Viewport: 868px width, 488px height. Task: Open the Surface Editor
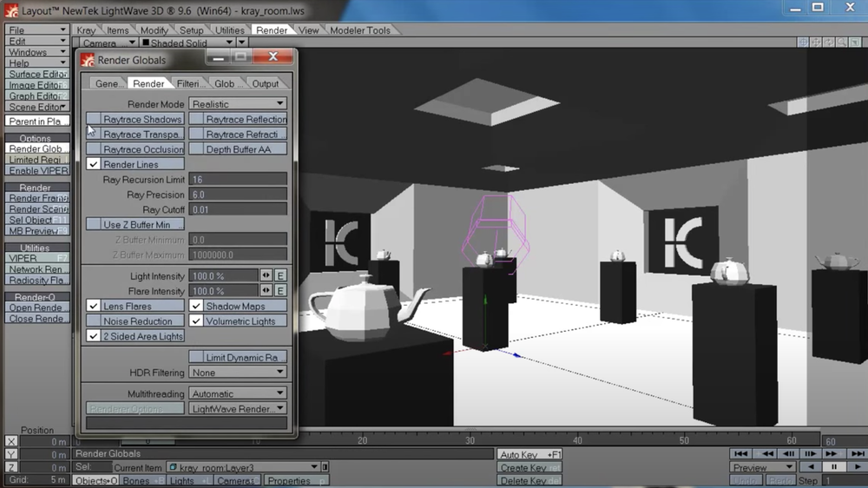coord(37,74)
